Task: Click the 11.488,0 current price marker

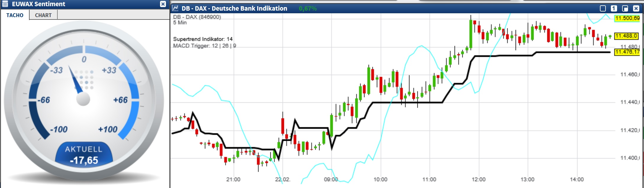Action: click(x=626, y=36)
